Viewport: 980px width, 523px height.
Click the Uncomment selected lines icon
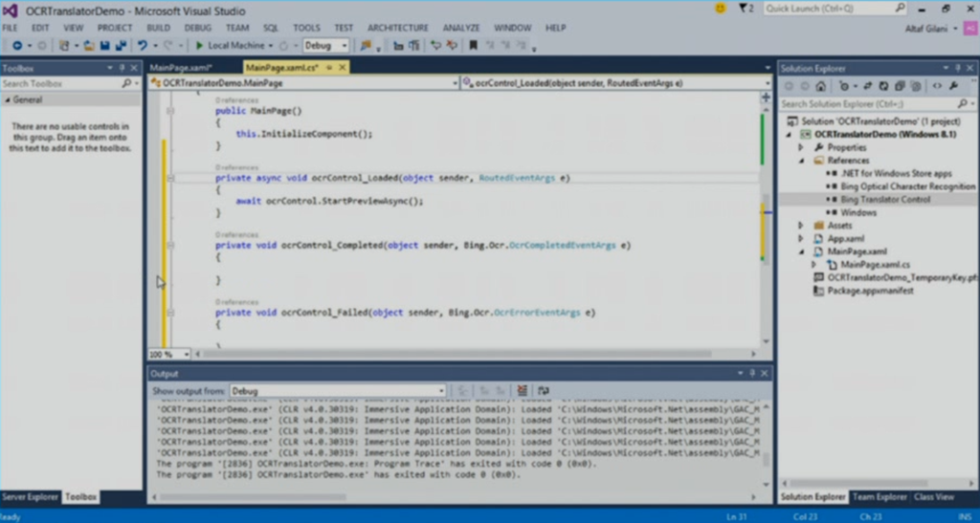pyautogui.click(x=452, y=46)
